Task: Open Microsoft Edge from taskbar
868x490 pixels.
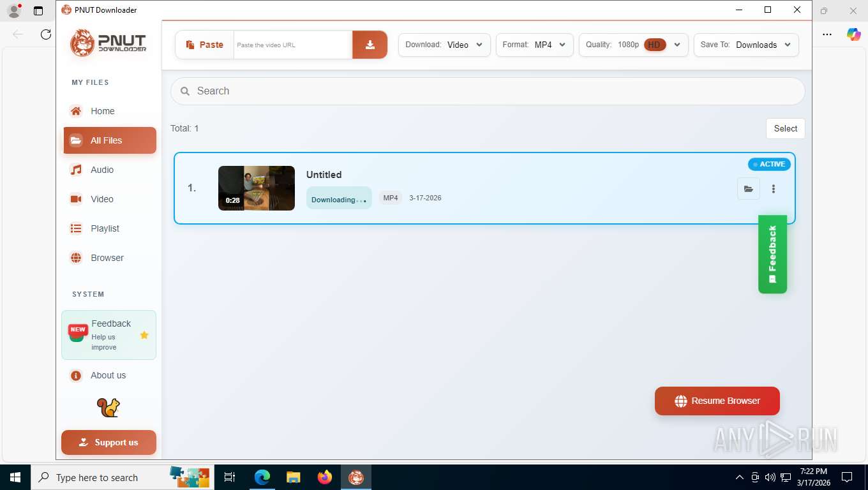Action: click(x=262, y=477)
